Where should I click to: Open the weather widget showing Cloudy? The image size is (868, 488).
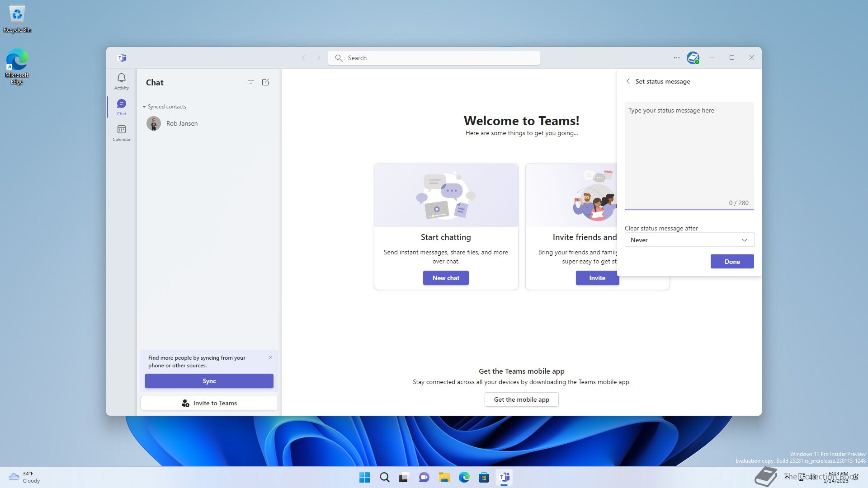pyautogui.click(x=25, y=477)
